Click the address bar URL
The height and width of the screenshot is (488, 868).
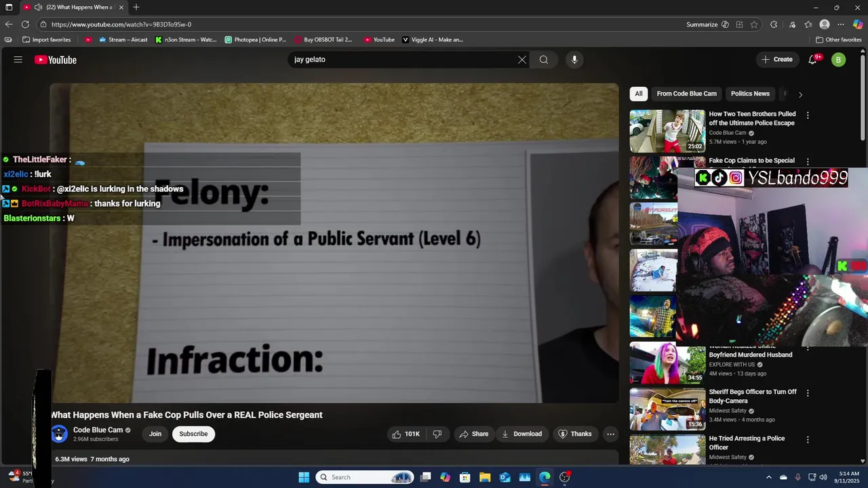[x=121, y=24]
